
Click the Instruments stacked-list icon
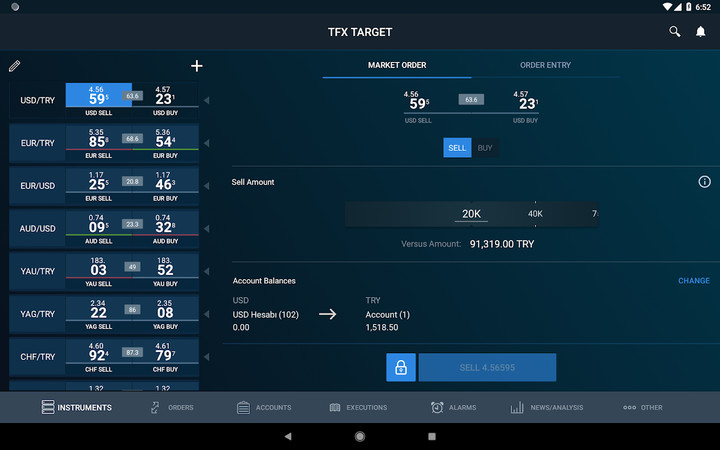coord(48,407)
